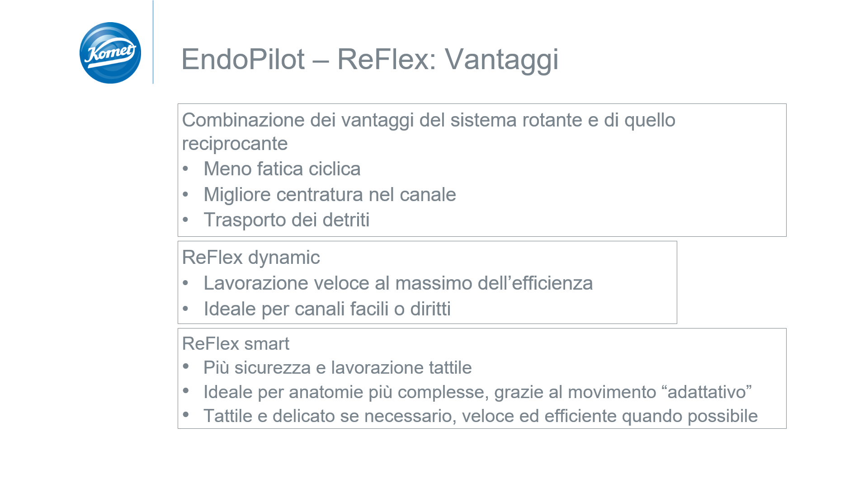Select Tattile e delicato se necessario bullet

point(480,416)
